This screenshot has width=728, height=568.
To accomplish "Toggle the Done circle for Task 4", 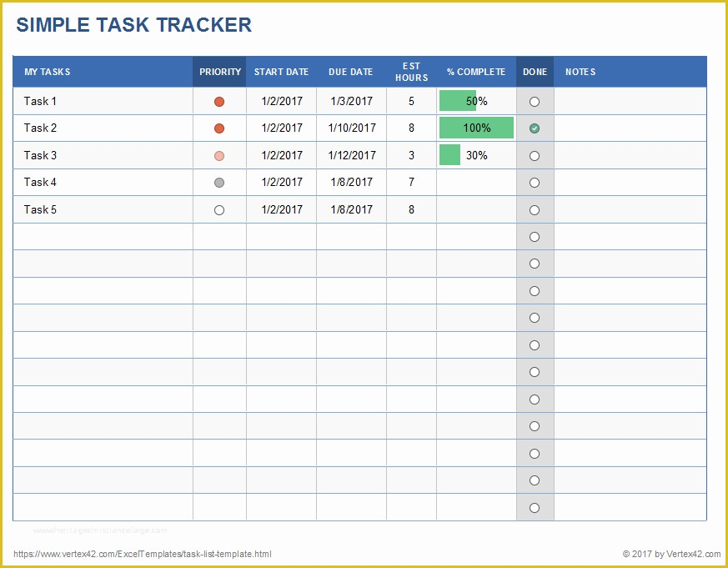I will 535,182.
